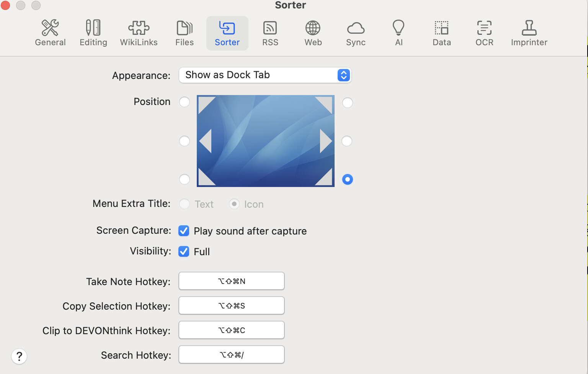The width and height of the screenshot is (588, 374).
Task: Open the OCR settings pane
Action: click(x=484, y=33)
